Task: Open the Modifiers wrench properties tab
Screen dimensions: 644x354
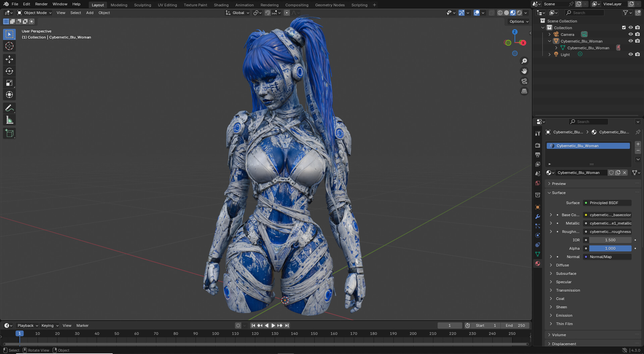Action: (x=538, y=217)
